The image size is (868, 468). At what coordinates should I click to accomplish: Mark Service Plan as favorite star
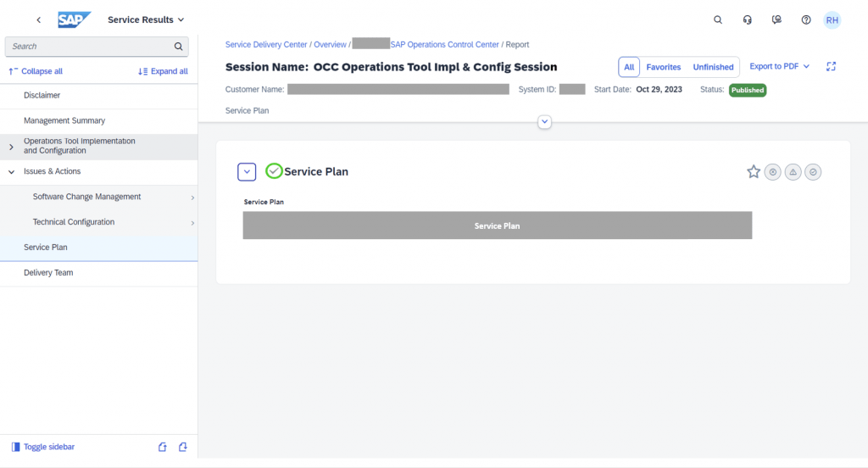pos(754,172)
